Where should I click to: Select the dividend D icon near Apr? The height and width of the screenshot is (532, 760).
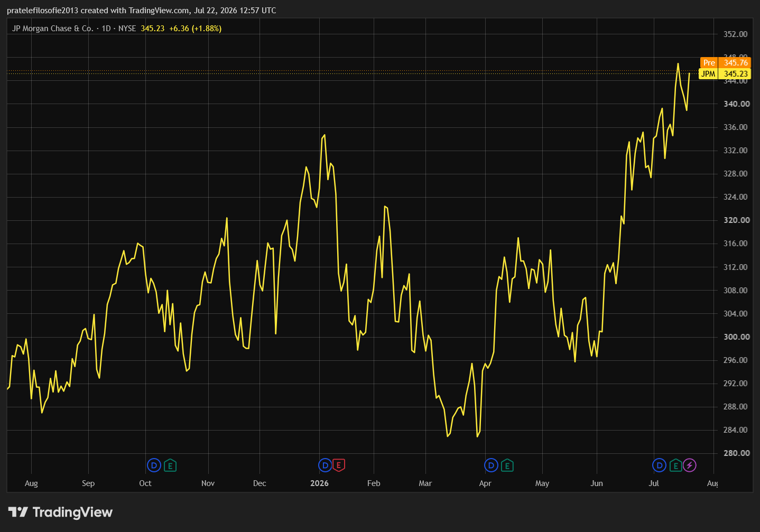(x=491, y=465)
